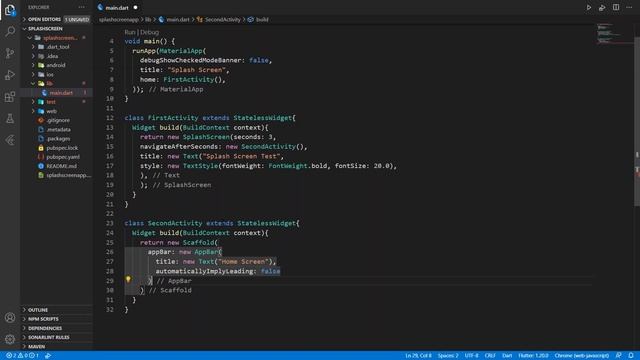
Task: Expand the Dependencies panel
Action: coord(57,328)
